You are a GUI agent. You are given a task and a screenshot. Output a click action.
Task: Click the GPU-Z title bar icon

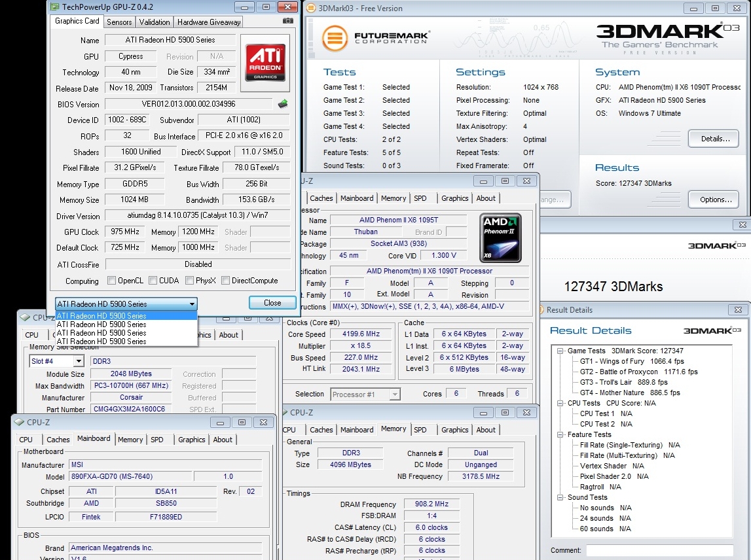(54, 7)
